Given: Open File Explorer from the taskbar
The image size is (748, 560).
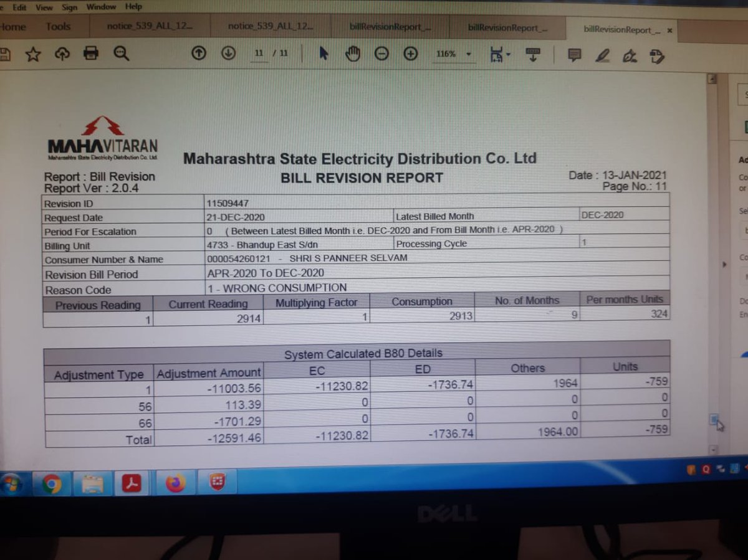Looking at the screenshot, I should click(93, 483).
